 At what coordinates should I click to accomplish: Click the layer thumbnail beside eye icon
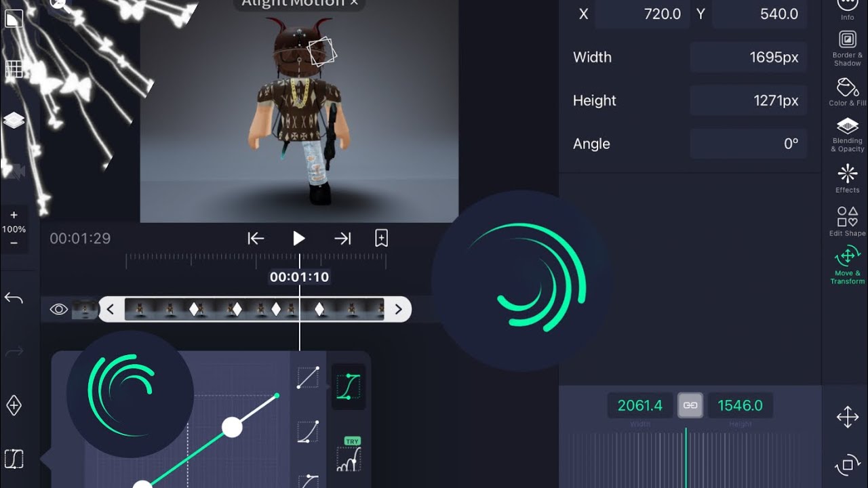pos(84,310)
